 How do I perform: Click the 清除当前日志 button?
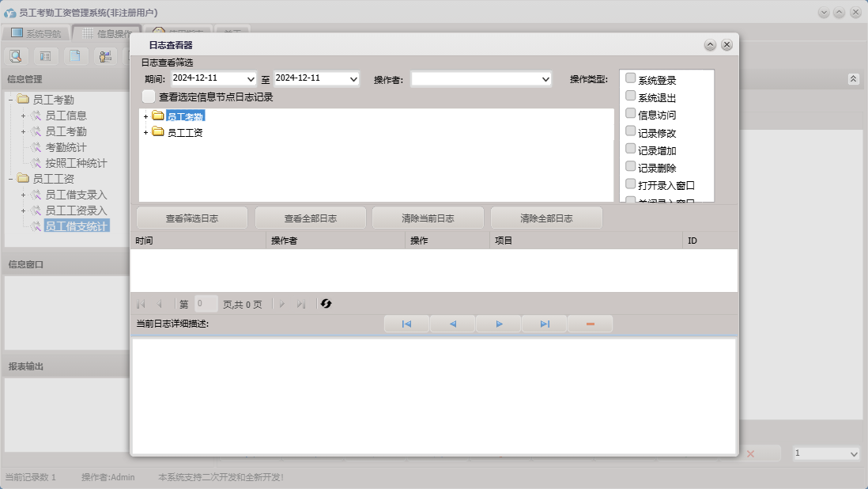[x=428, y=218]
